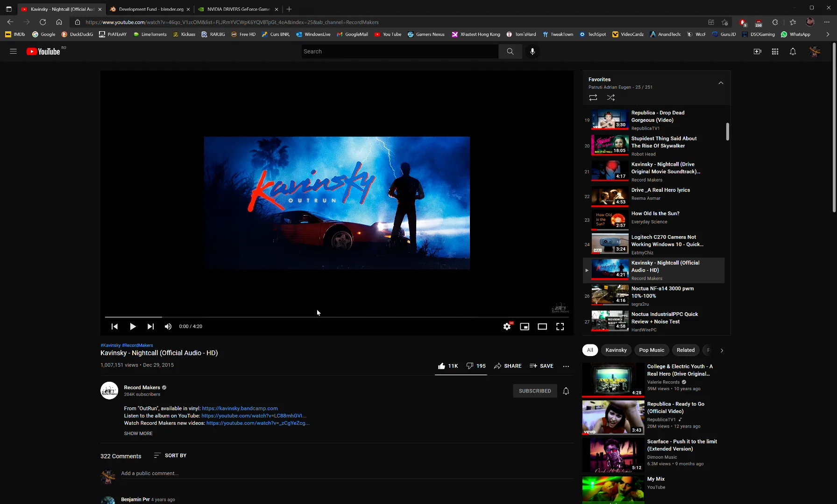Toggle channel notification bell for Record Makers
Image resolution: width=837 pixels, height=504 pixels.
[x=566, y=391]
